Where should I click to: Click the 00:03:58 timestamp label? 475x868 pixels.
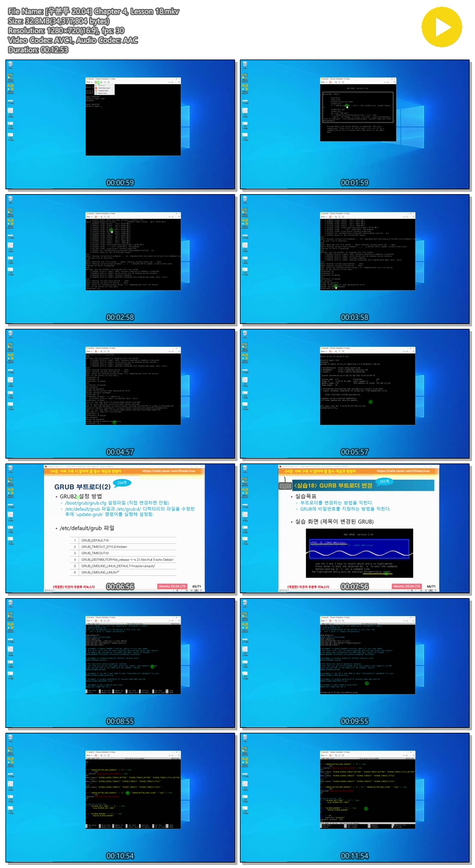(355, 317)
